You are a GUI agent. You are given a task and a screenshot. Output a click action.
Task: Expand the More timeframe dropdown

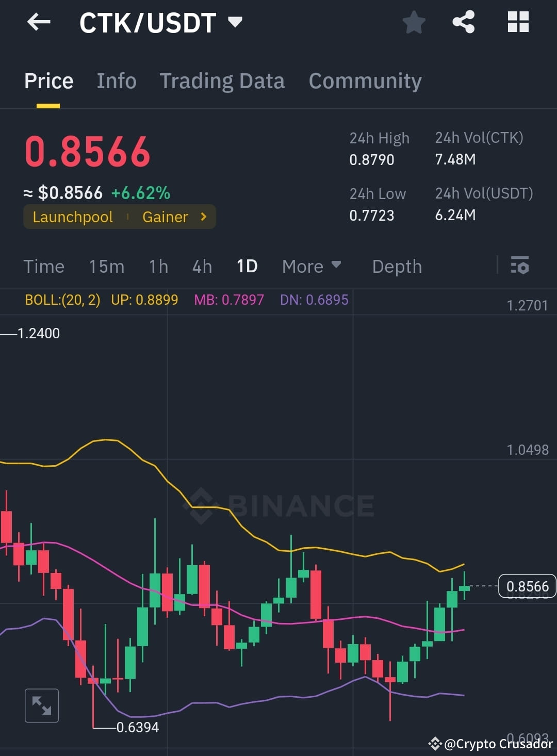(311, 266)
